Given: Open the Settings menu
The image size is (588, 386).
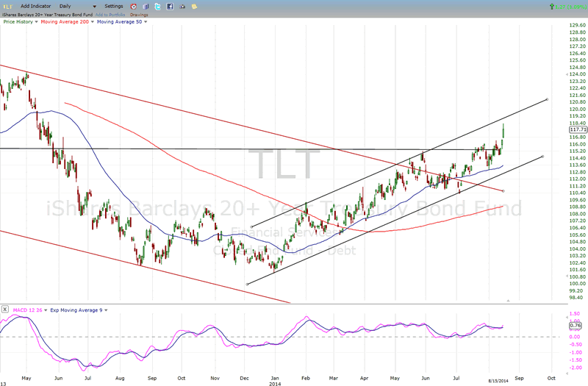Looking at the screenshot, I should pyautogui.click(x=113, y=6).
